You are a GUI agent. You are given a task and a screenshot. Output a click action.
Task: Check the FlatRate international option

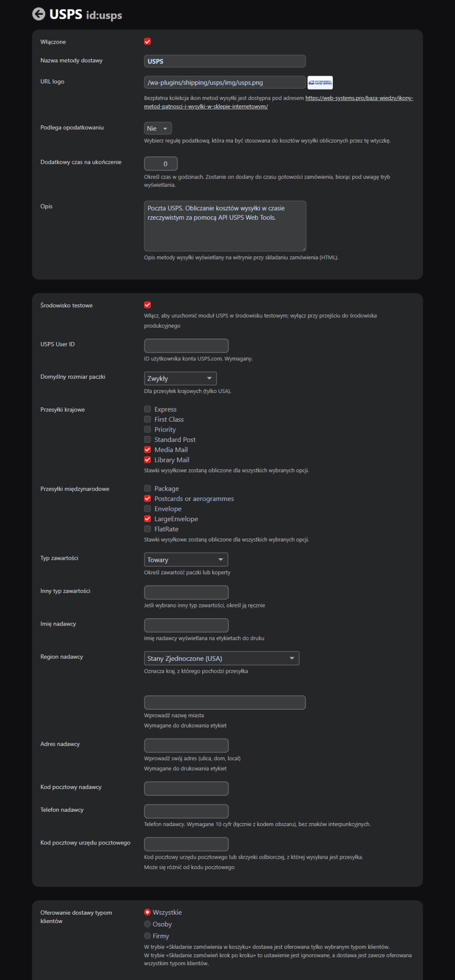tap(147, 529)
